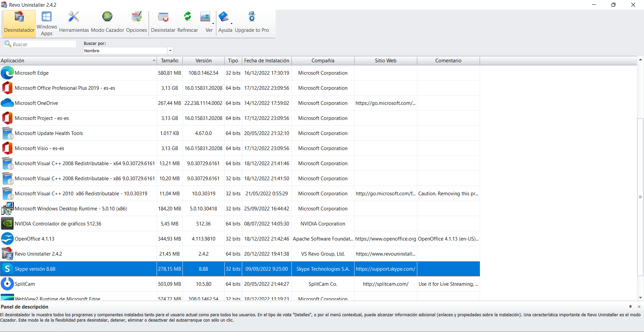Select Visual C++ 2008 x64 installer icon
644x332 pixels.
pos(7,163)
